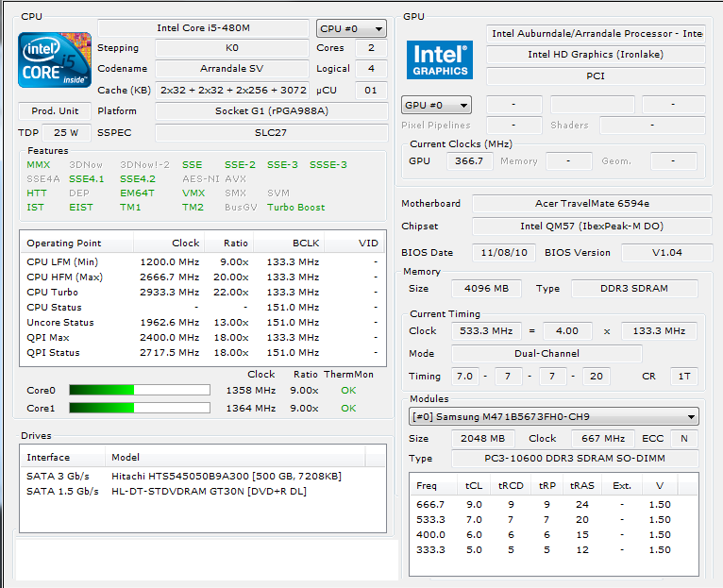The image size is (723, 588).
Task: Click the Ratio header in operating point table
Action: click(x=229, y=244)
